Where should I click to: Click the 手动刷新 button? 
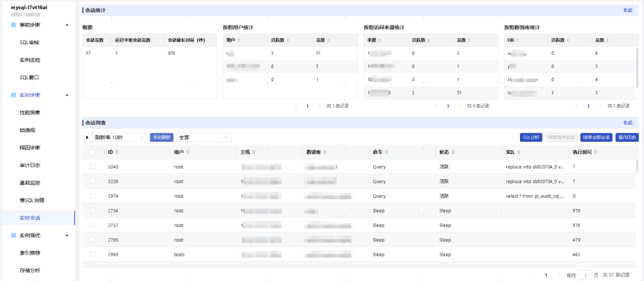coord(162,138)
